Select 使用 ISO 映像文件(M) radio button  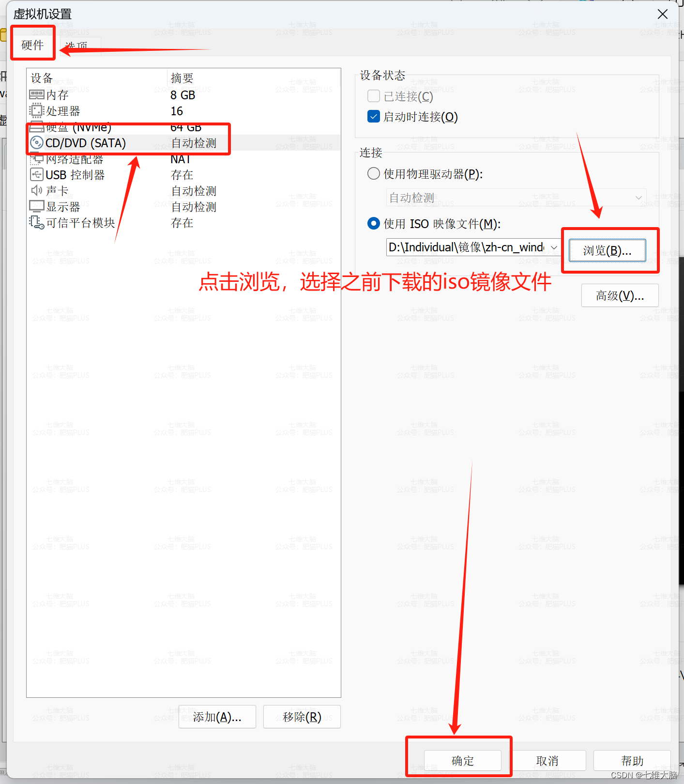tap(373, 223)
